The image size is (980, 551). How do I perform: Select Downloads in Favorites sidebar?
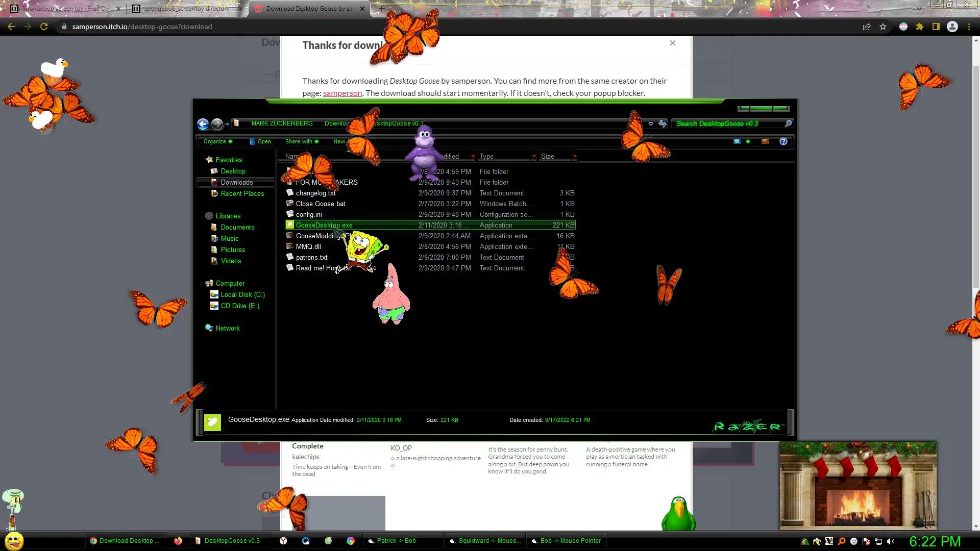pos(236,182)
